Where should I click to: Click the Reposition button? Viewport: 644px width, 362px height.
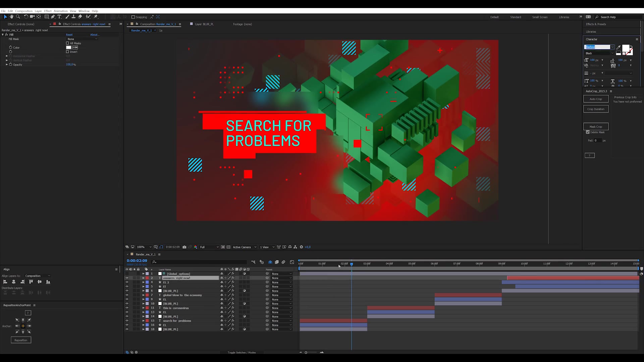click(21, 340)
